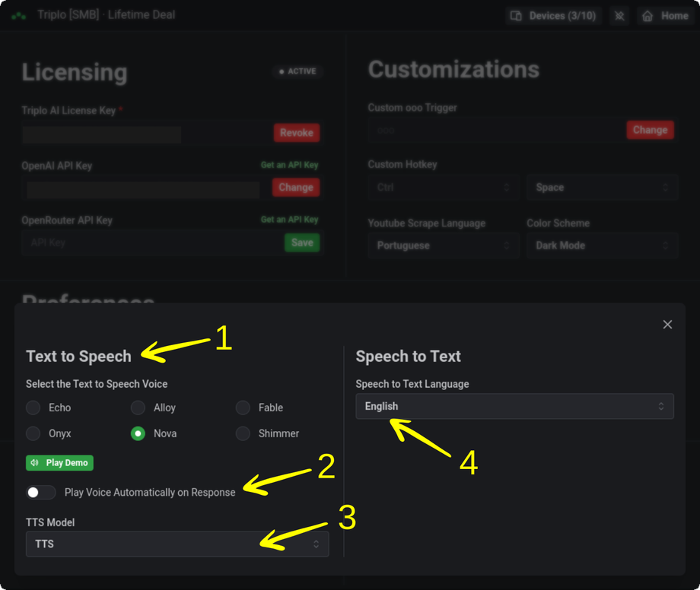Screen dimensions: 700x590
Task: Select the Alloy voice option
Action: tap(138, 408)
